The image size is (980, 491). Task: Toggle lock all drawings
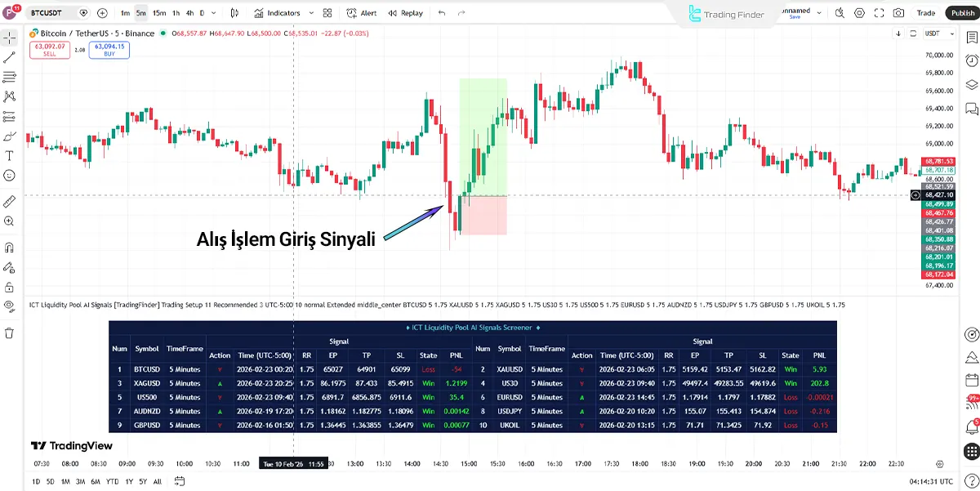click(x=10, y=287)
